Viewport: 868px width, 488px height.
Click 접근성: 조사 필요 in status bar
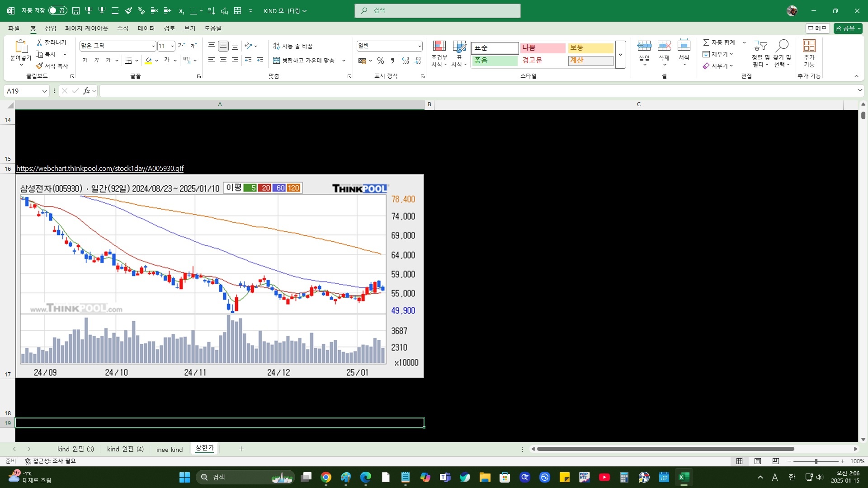pos(50,461)
